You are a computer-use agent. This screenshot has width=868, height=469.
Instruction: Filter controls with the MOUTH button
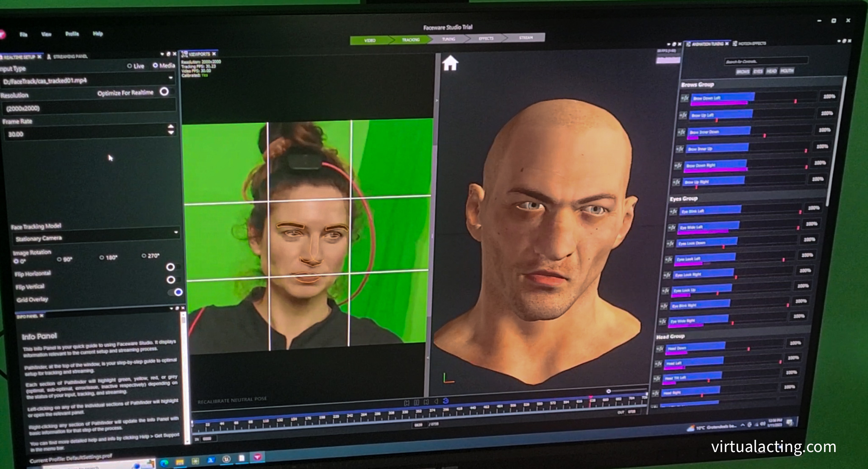787,71
